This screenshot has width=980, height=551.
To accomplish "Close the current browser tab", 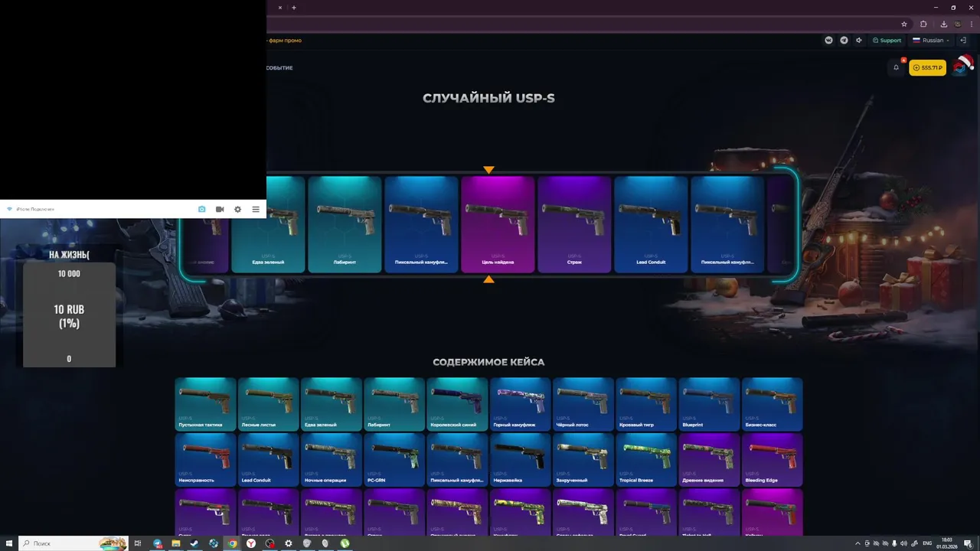I will coord(279,8).
